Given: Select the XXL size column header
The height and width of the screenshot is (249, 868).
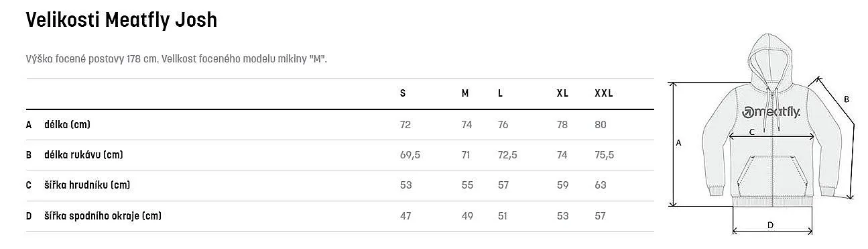Looking at the screenshot, I should point(604,93).
